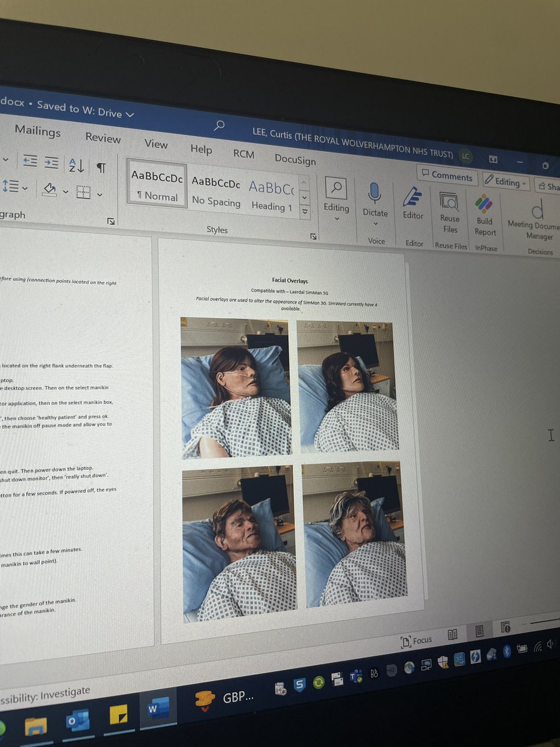Apply the Heading 1 style
The image size is (560, 747).
[x=271, y=195]
